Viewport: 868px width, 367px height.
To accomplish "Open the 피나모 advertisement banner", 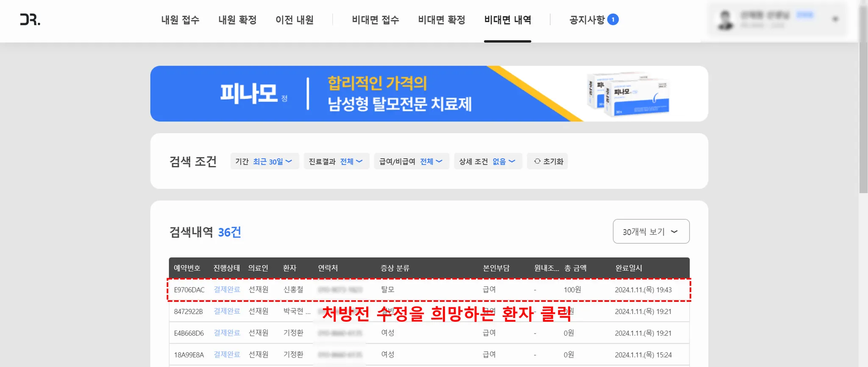I will pyautogui.click(x=429, y=94).
